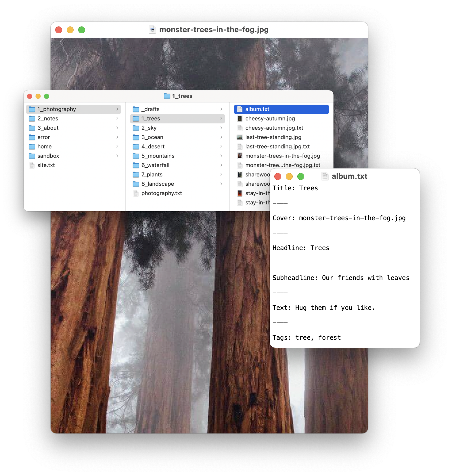
Task: Click the 2_notes folder icon
Action: pyautogui.click(x=32, y=118)
